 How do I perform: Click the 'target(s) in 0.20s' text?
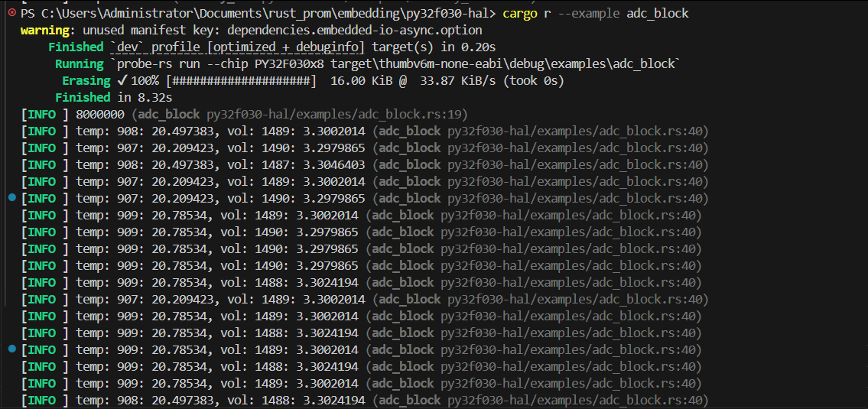click(433, 47)
